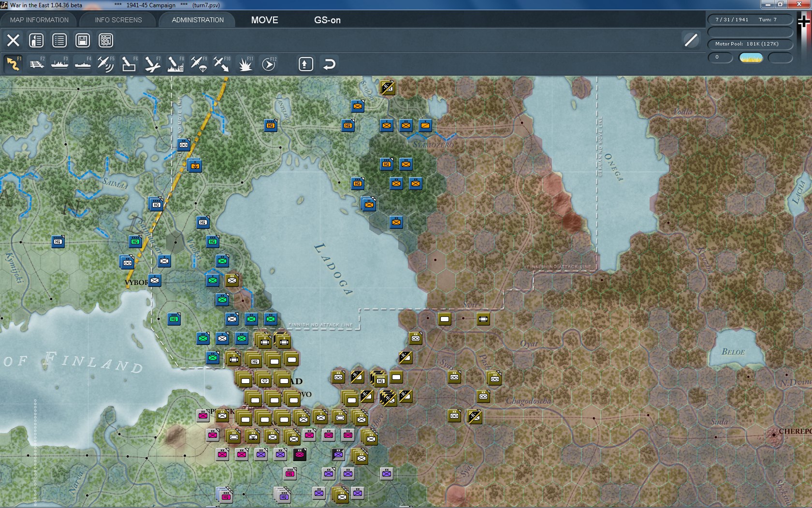Select the F8 bomb city icon
The image size is (812, 508).
pos(175,64)
